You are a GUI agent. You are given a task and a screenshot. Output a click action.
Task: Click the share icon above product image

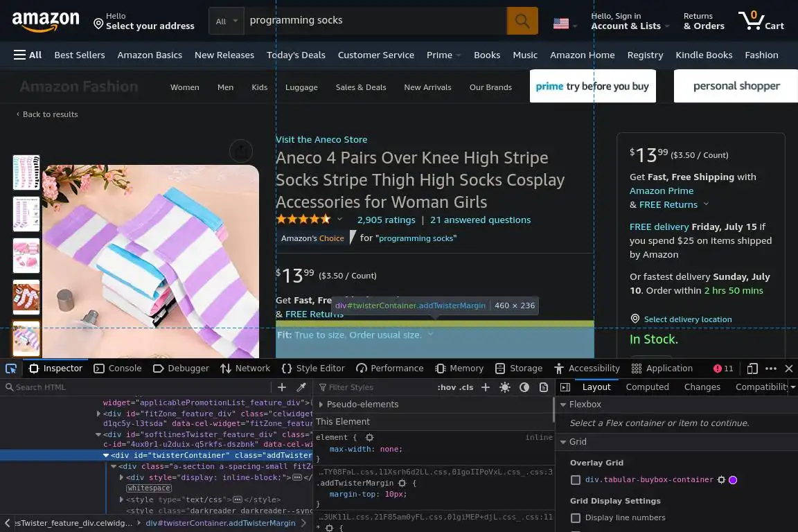[x=241, y=151]
